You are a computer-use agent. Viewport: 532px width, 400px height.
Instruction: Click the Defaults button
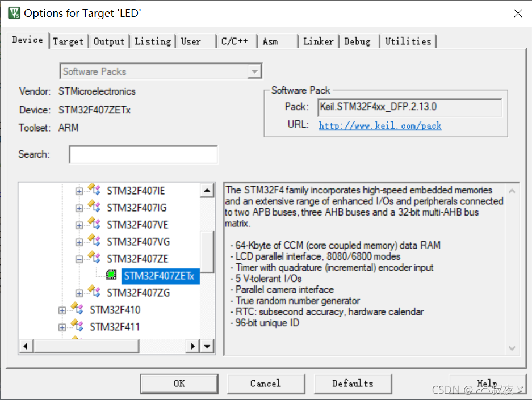point(353,384)
